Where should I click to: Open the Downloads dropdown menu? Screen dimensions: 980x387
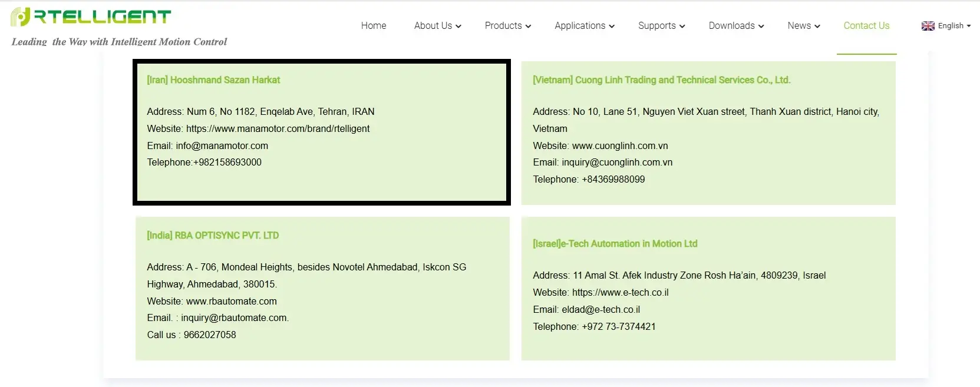737,26
